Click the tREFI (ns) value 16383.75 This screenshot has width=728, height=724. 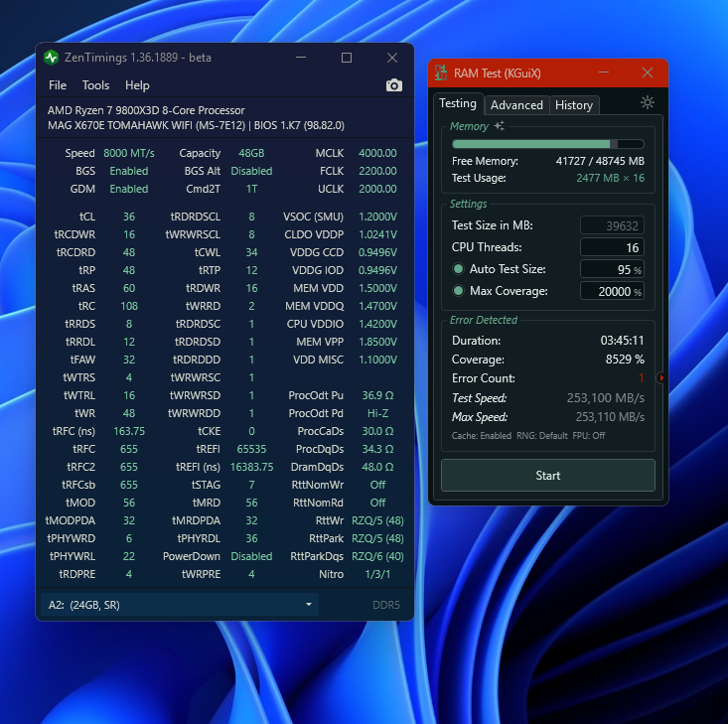coord(251,467)
